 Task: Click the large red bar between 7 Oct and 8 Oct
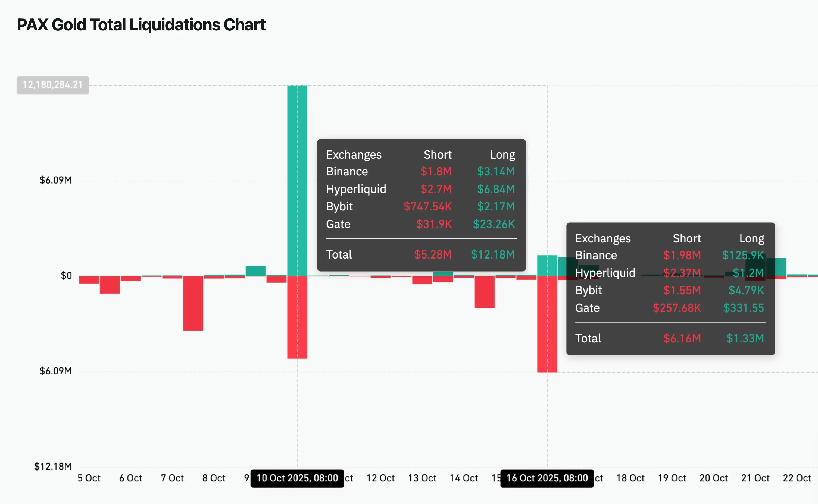(x=193, y=303)
